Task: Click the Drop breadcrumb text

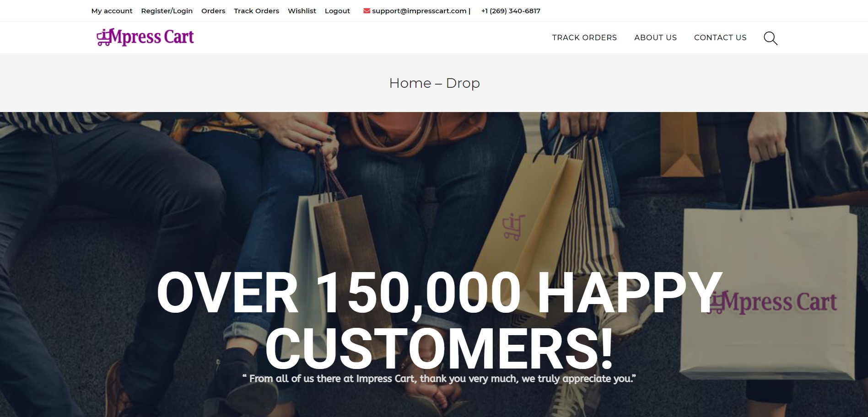Action: click(x=463, y=83)
